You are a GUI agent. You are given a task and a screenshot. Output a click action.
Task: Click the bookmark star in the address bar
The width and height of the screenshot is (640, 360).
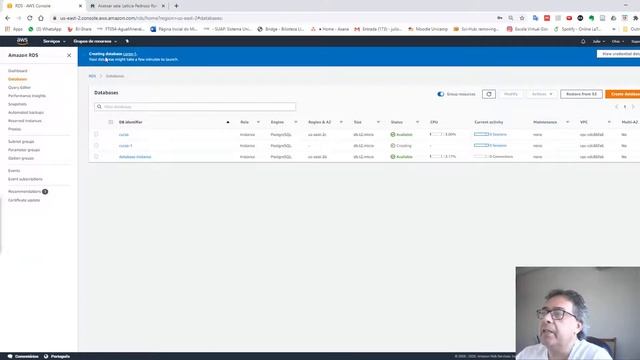pyautogui.click(x=522, y=18)
